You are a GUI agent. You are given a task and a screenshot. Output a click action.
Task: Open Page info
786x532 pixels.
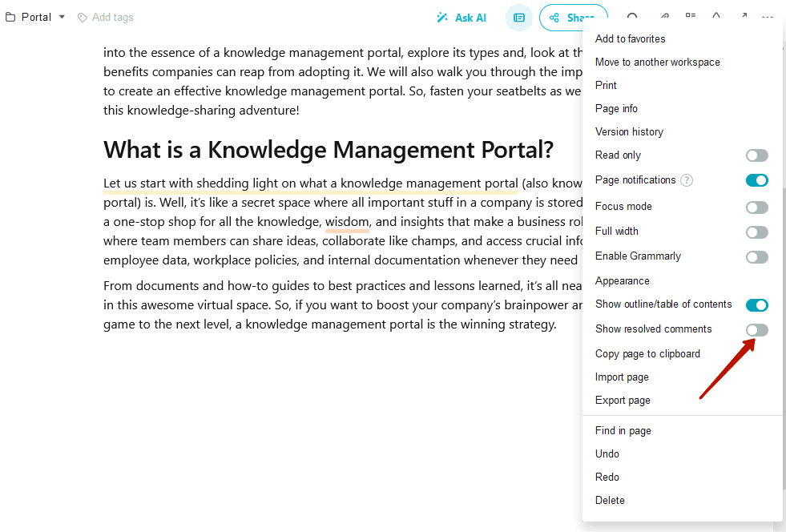click(x=616, y=108)
